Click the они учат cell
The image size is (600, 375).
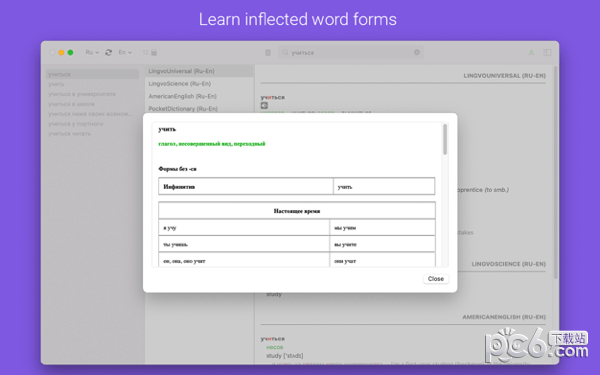382,260
